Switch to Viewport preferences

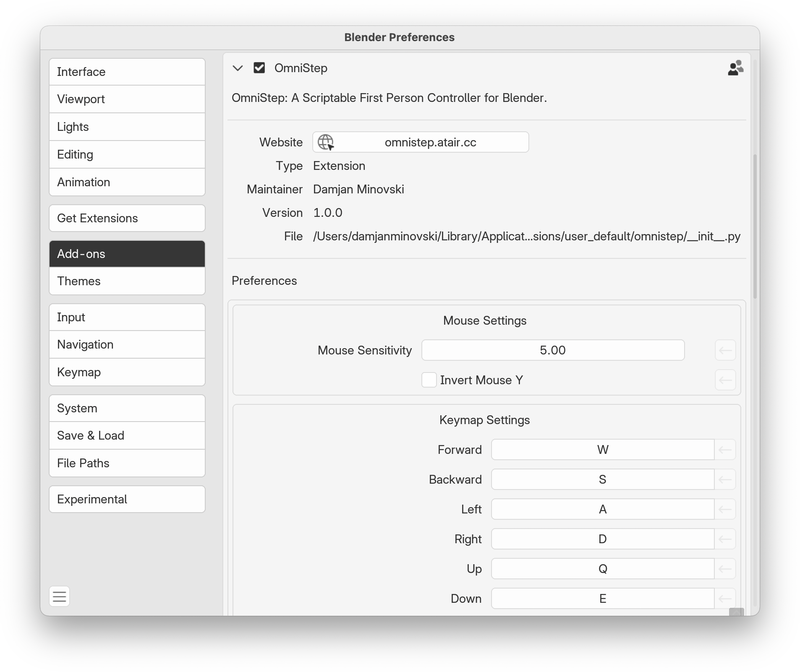point(127,99)
